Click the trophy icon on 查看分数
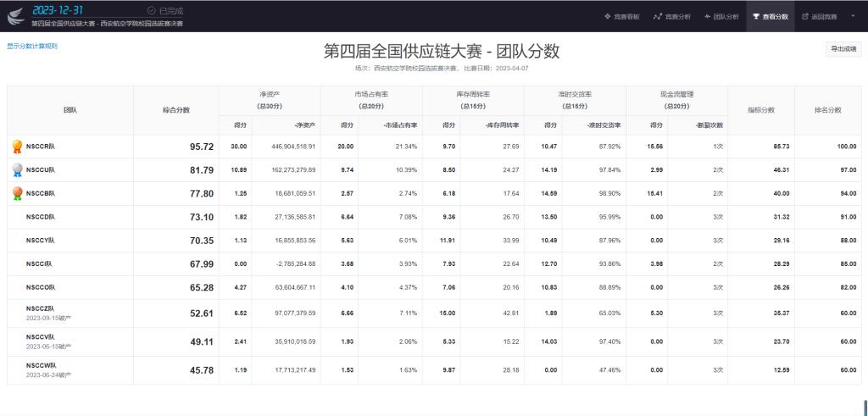The height and width of the screenshot is (416, 868). coord(755,16)
